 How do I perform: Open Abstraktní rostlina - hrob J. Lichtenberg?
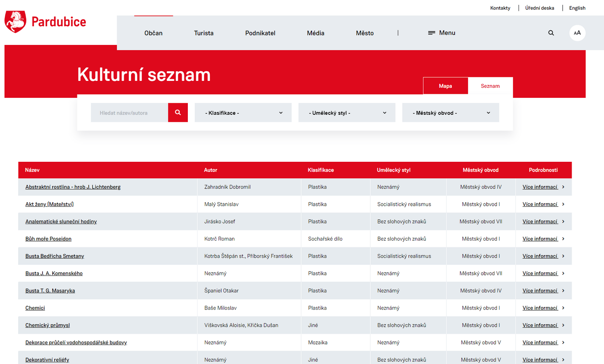[73, 187]
